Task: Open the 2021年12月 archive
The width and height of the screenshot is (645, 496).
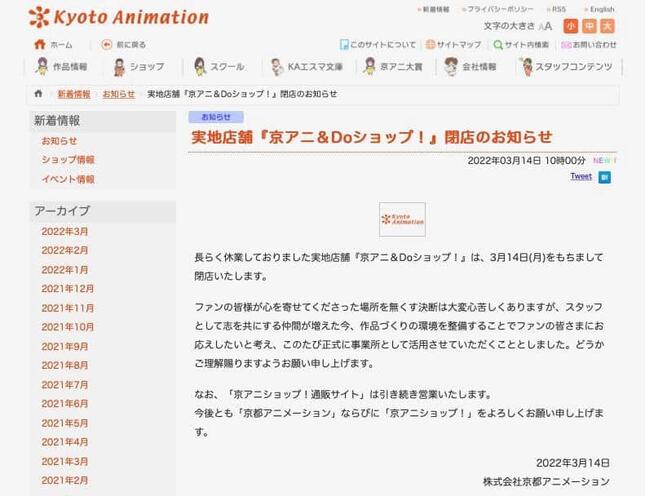Action: click(68, 289)
